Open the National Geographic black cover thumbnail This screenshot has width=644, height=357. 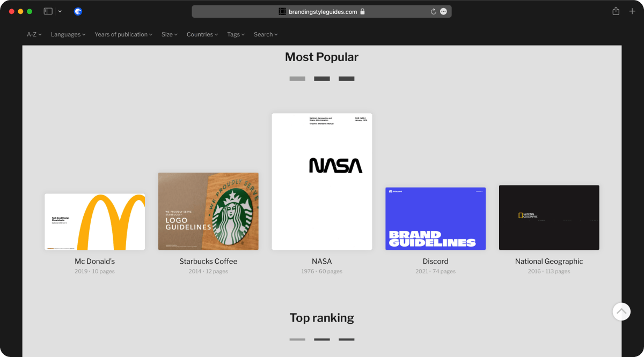tap(549, 218)
